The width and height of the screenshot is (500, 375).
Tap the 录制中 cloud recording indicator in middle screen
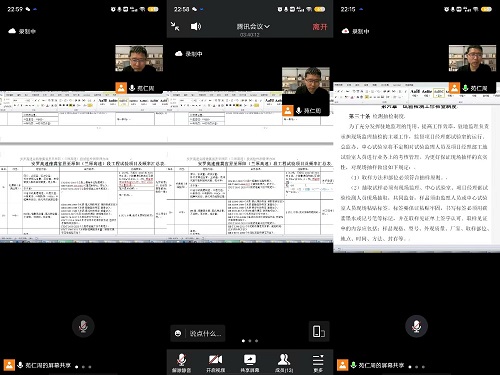tap(189, 54)
